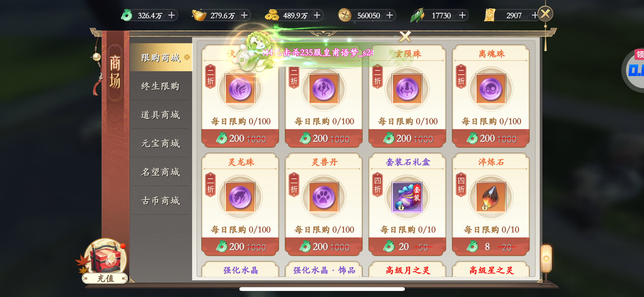Viewport: 644px width, 297px height.
Task: Click the 灵兽丹 paw print item icon
Action: [x=324, y=197]
